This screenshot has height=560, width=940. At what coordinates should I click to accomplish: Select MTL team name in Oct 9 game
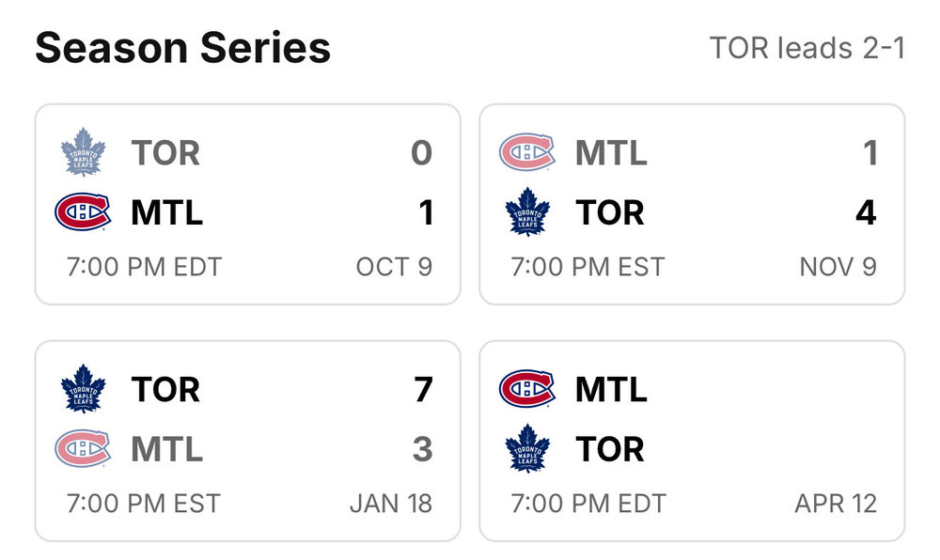point(167,212)
